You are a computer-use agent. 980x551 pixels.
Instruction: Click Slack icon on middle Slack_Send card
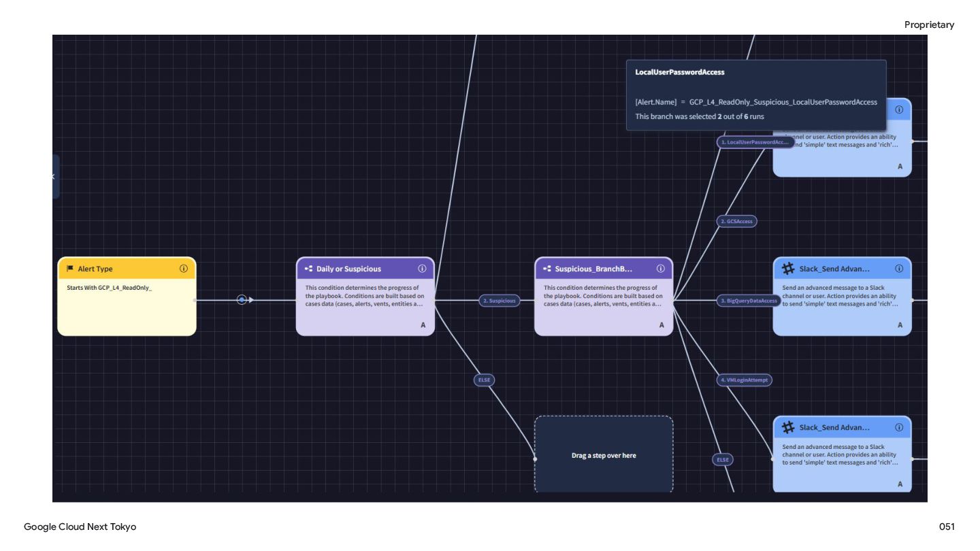[x=788, y=269]
